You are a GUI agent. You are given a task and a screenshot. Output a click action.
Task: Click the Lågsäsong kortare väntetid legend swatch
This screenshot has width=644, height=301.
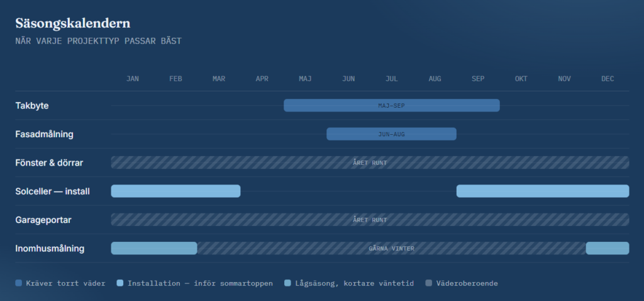(287, 283)
